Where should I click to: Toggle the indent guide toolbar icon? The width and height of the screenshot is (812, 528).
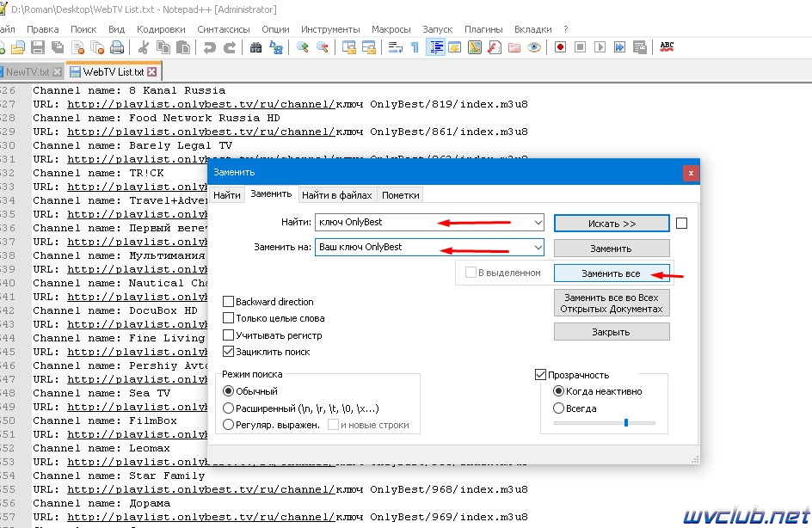coord(435,47)
